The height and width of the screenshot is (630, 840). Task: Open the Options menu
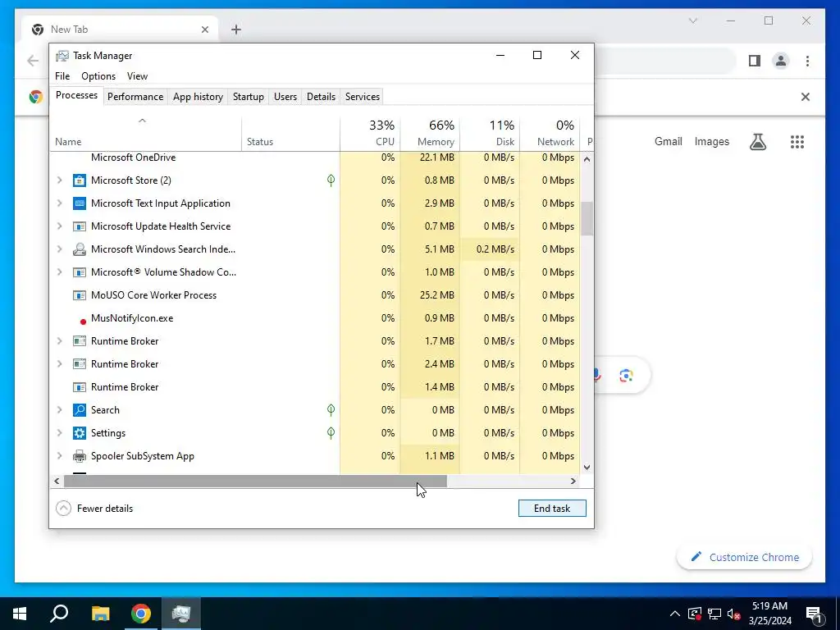coord(98,76)
